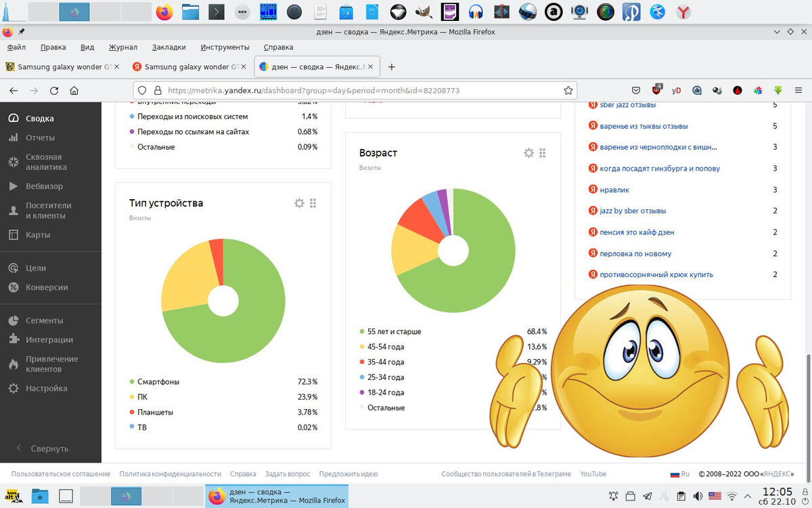
Task: Open Вебвизор section
Action: click(x=44, y=186)
